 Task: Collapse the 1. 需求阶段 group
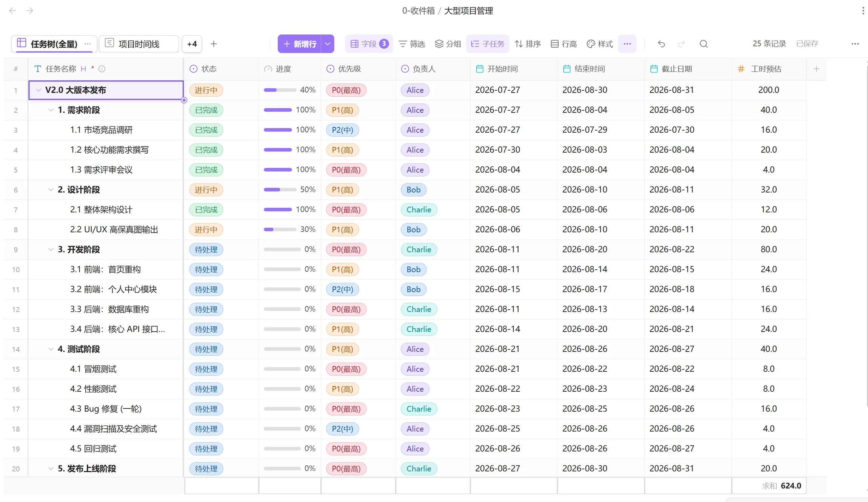pyautogui.click(x=51, y=110)
